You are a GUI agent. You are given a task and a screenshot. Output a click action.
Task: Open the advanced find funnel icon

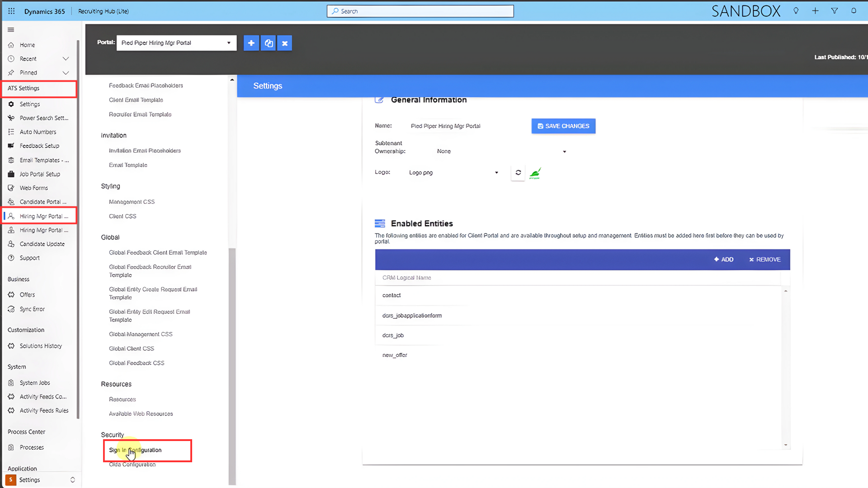pyautogui.click(x=835, y=11)
